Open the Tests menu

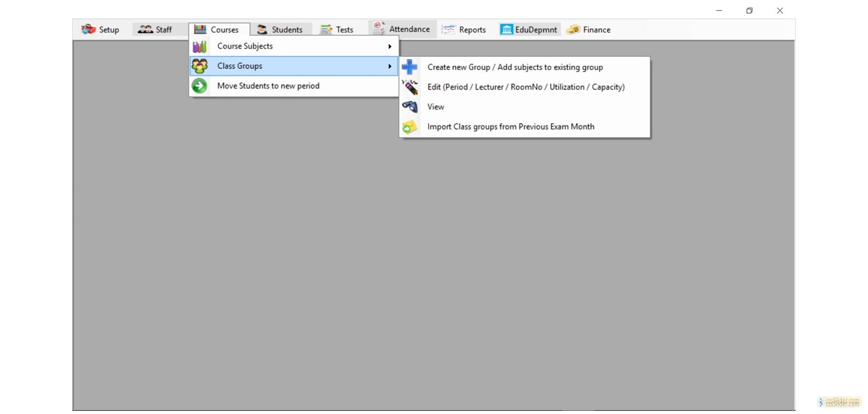[x=337, y=29]
